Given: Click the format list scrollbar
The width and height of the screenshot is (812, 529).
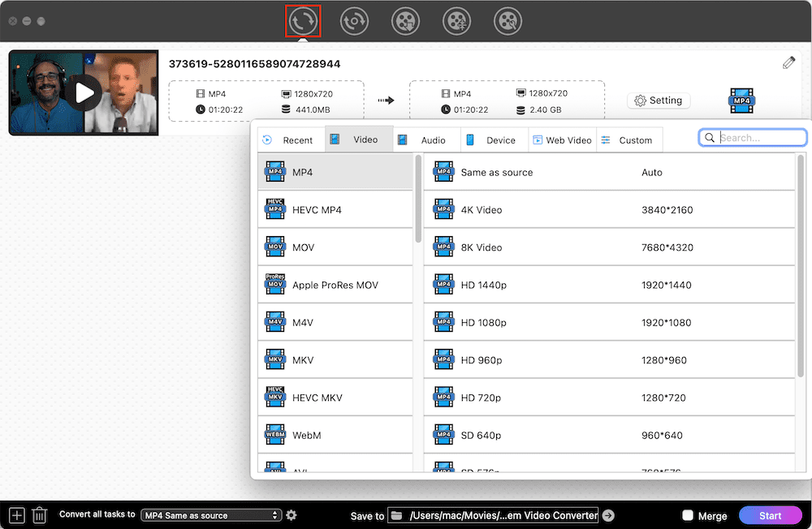Looking at the screenshot, I should point(418,199).
